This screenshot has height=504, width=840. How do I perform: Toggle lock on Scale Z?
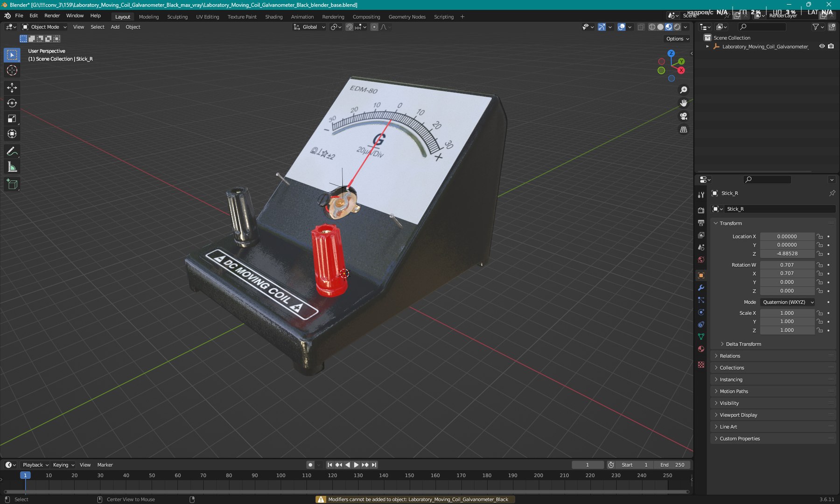(820, 330)
